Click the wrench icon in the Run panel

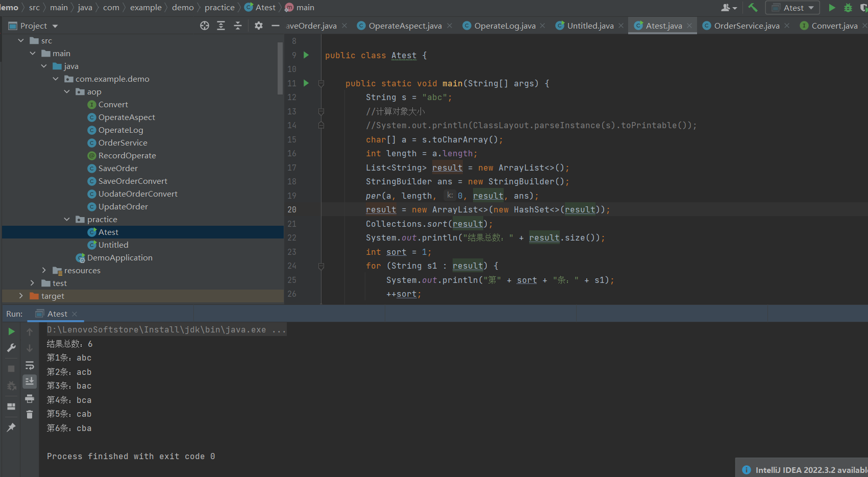point(11,348)
